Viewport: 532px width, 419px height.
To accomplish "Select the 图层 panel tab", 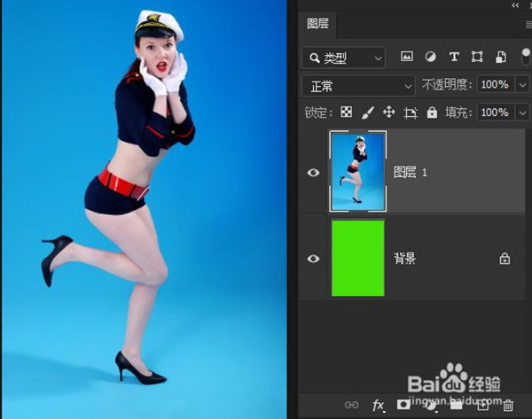I will pos(317,24).
